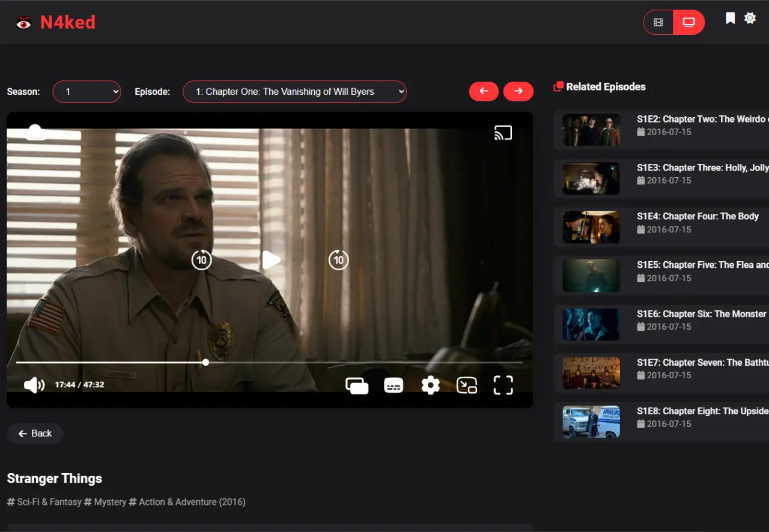The width and height of the screenshot is (769, 532).
Task: Switch to TV shows mode icon
Action: click(688, 22)
